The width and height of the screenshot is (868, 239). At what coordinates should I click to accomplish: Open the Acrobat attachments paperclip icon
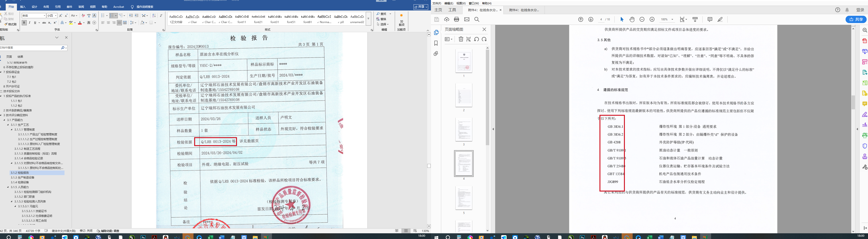[436, 54]
